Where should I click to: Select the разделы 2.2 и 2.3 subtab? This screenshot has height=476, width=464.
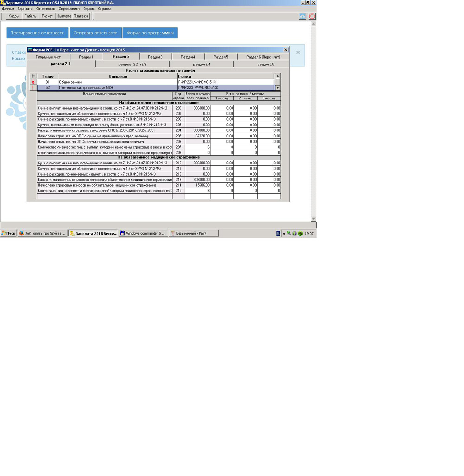pos(132,65)
